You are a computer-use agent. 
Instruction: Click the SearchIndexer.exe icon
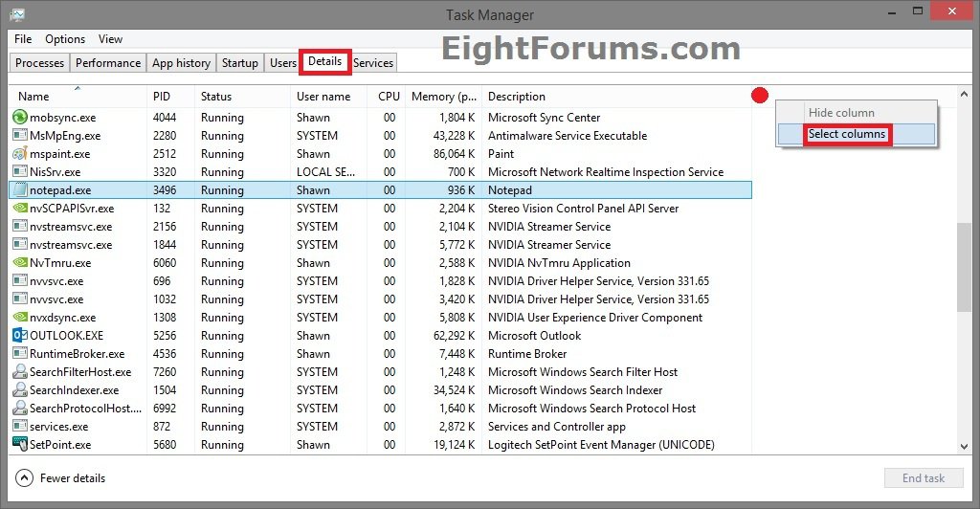coord(20,389)
